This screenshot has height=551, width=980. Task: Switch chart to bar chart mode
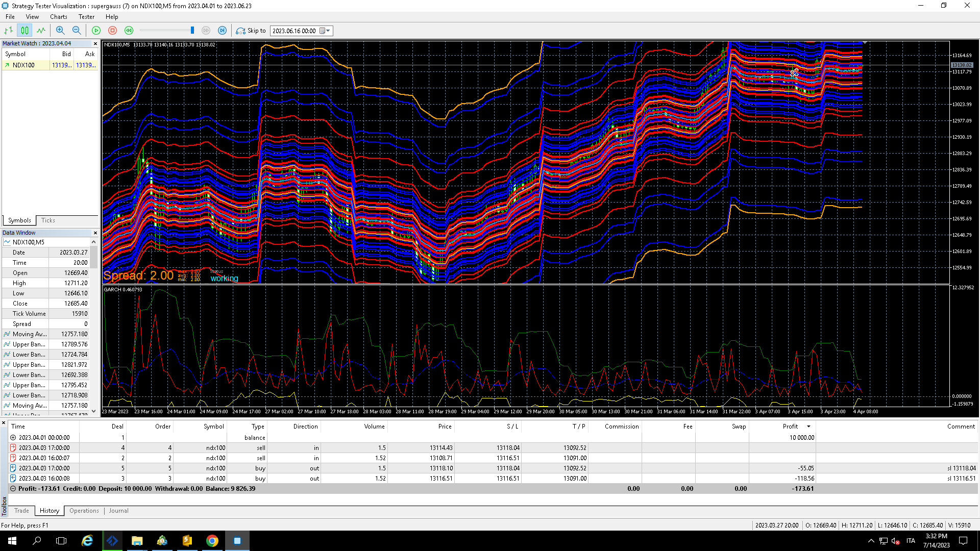(9, 31)
